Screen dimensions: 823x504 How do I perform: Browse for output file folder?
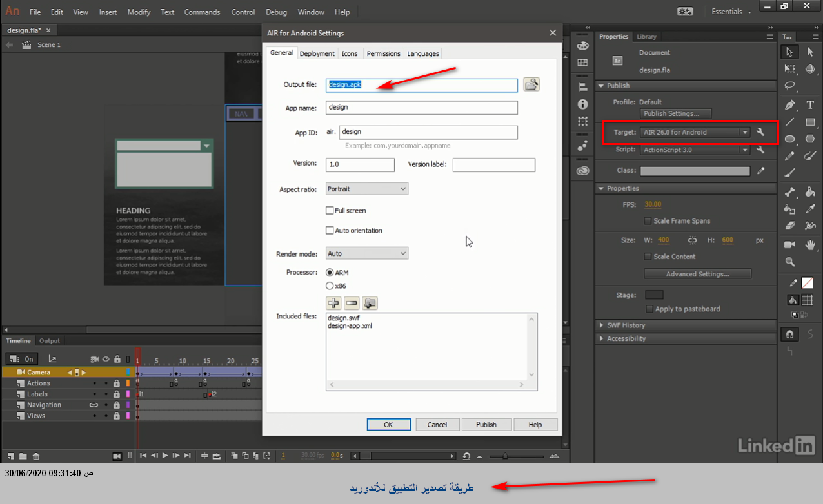(x=531, y=84)
